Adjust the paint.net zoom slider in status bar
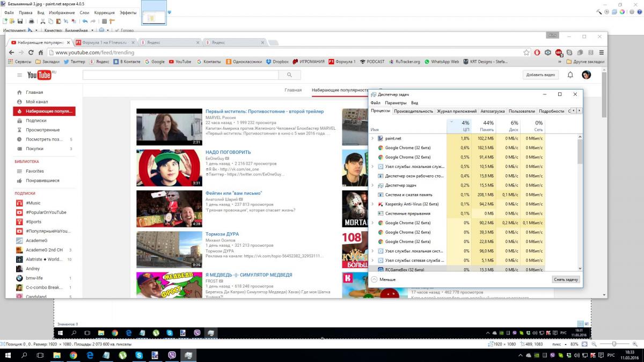Image resolution: width=644 pixels, height=362 pixels. 615,344
